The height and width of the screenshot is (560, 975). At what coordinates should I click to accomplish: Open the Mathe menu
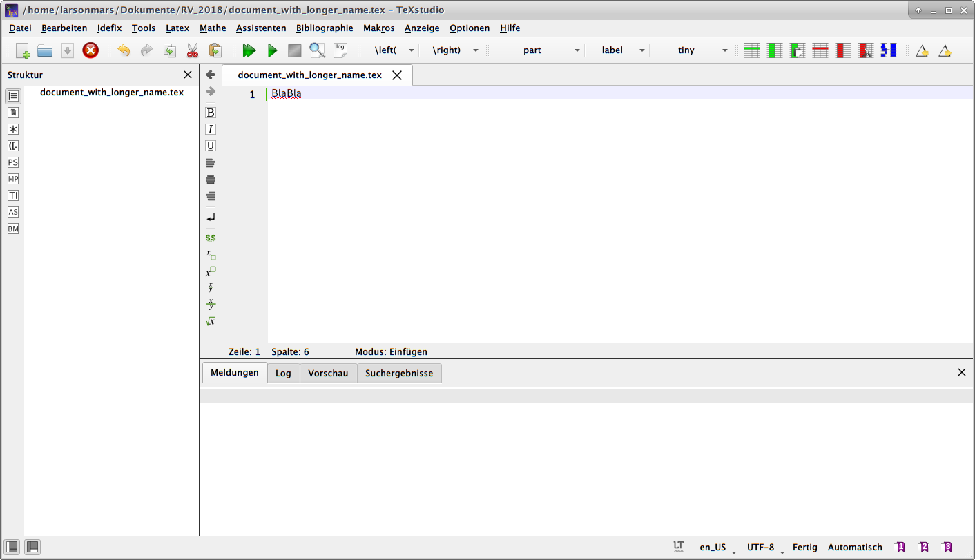(212, 28)
